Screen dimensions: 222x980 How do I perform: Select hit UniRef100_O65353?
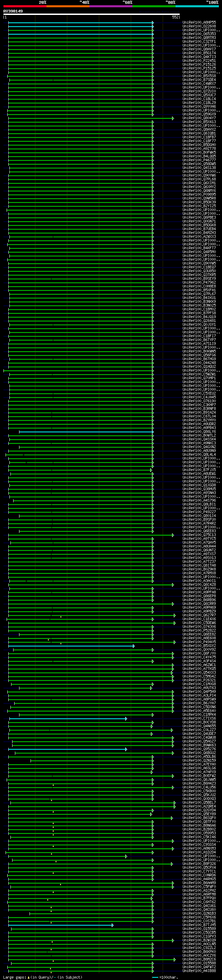point(199,34)
